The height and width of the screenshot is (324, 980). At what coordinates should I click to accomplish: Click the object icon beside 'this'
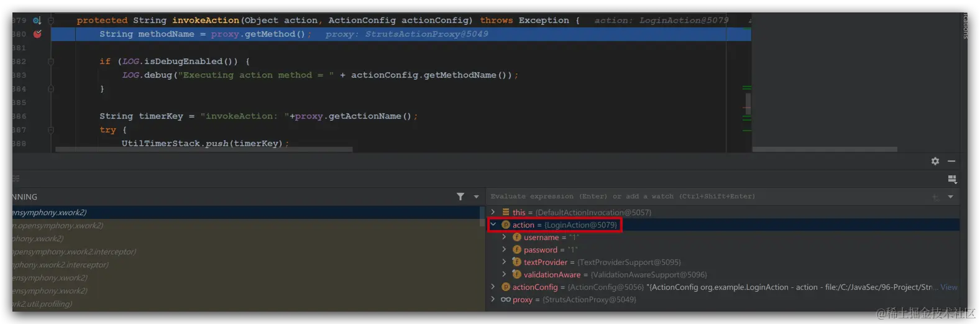point(506,212)
